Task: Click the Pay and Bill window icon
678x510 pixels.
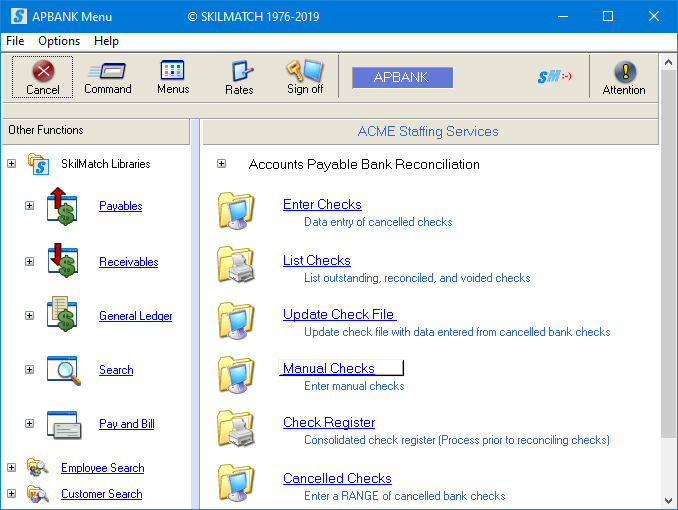Action: tap(64, 424)
